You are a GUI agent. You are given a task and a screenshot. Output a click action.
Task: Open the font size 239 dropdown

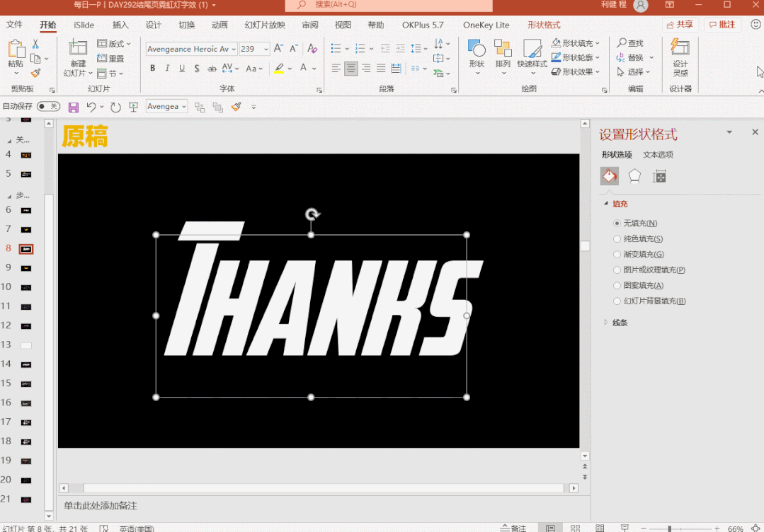266,49
